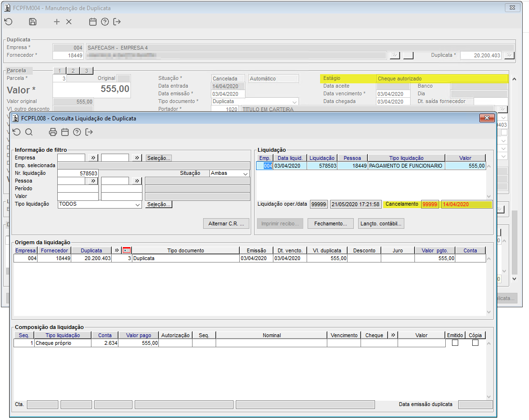529x420 pixels.
Task: Click the Estágio field Cheque autorizado
Action: tap(442, 79)
